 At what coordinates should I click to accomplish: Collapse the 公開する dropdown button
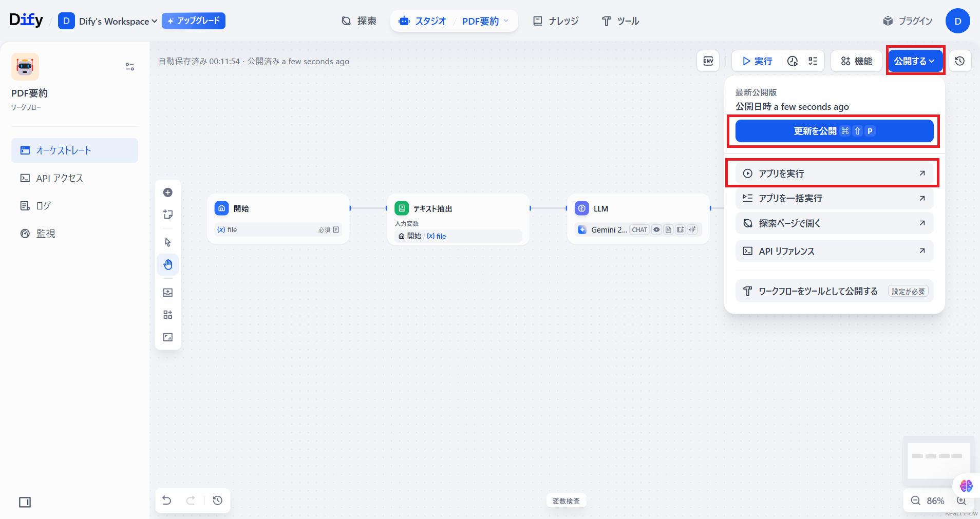pyautogui.click(x=915, y=61)
